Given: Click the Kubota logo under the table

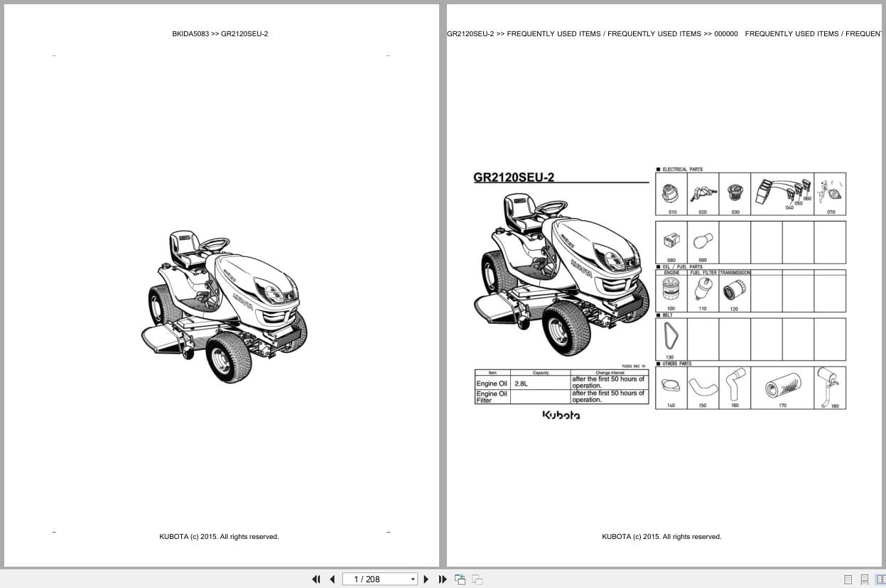Looking at the screenshot, I should coord(561,415).
